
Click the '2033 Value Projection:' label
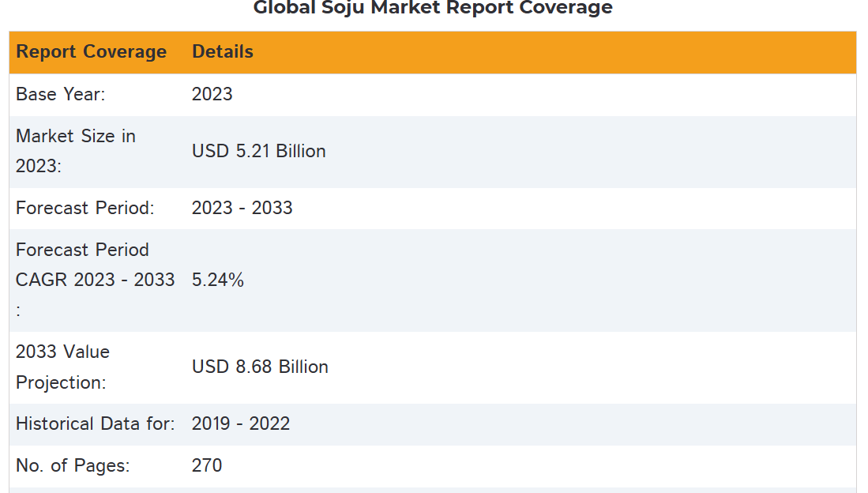pyautogui.click(x=62, y=367)
